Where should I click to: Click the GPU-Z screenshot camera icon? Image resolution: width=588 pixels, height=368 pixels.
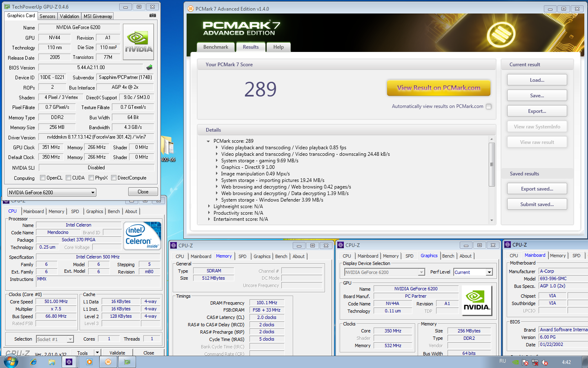152,16
